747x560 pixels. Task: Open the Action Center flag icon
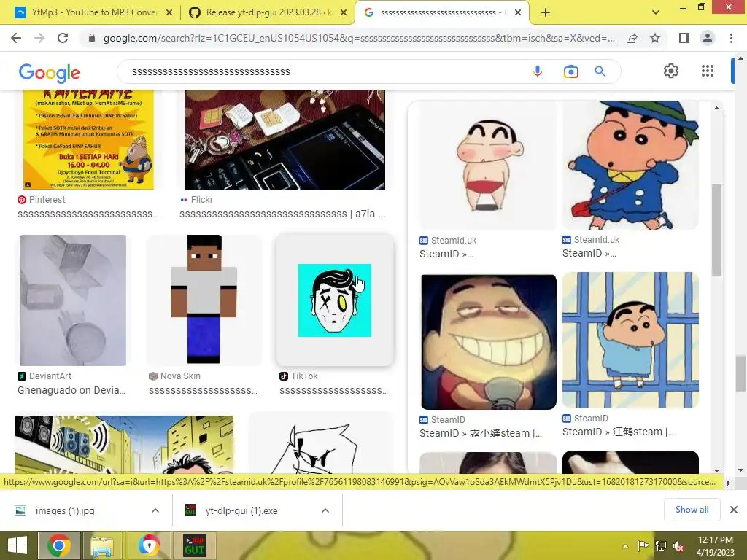(643, 546)
